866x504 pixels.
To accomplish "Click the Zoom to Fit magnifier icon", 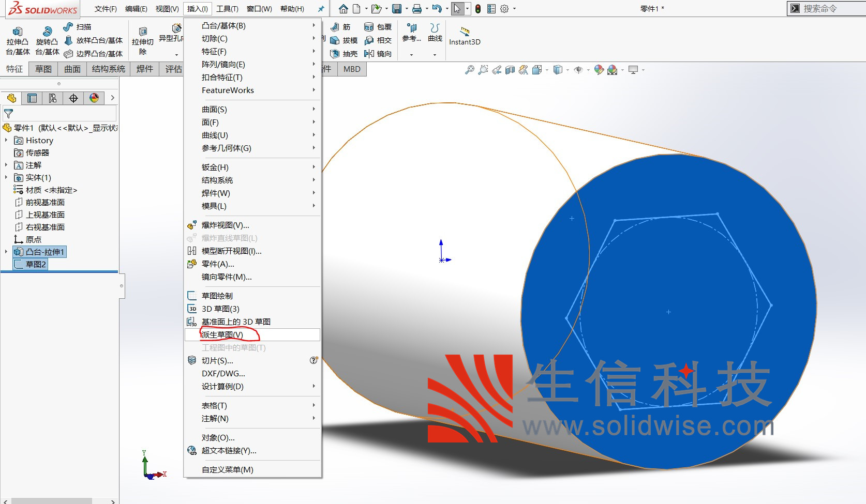I will (x=469, y=70).
